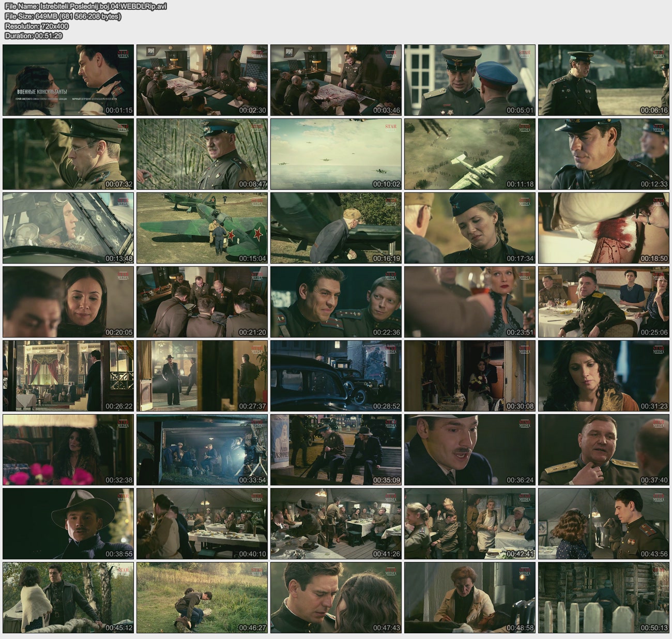
Task: Select the wooden fence frame at 00:50:13
Action: 604,598
